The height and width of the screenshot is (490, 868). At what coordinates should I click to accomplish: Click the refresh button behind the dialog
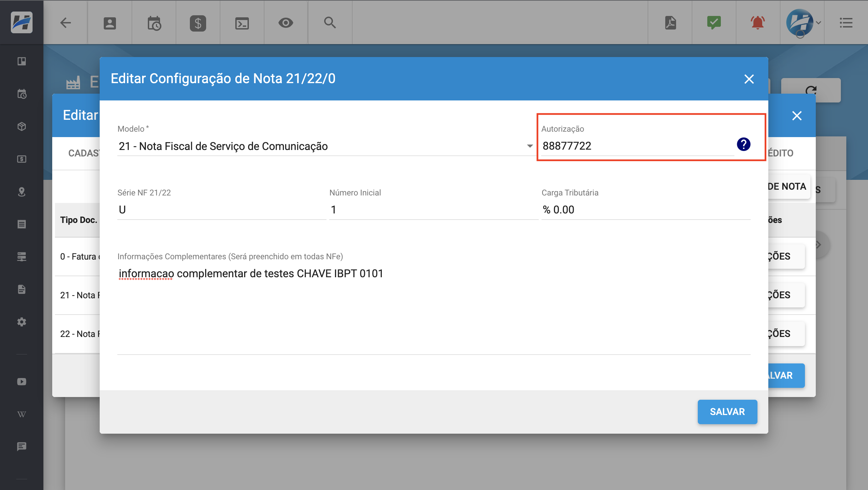click(811, 90)
